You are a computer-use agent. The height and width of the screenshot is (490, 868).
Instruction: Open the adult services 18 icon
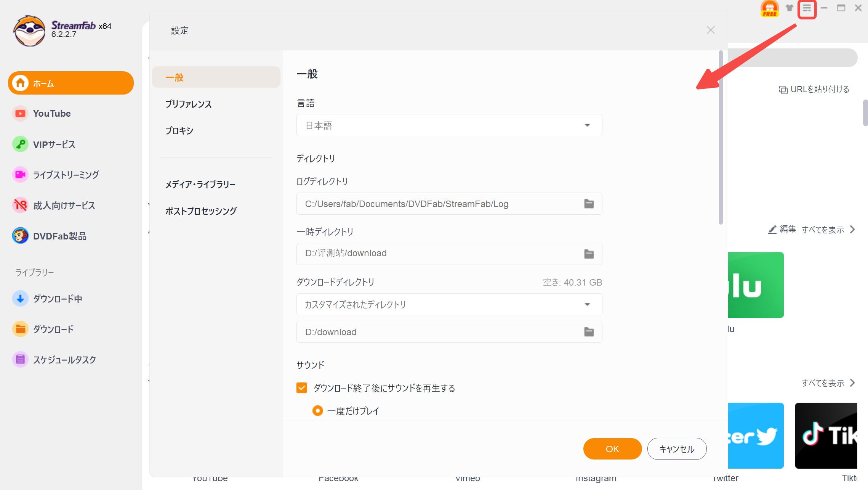pos(21,205)
